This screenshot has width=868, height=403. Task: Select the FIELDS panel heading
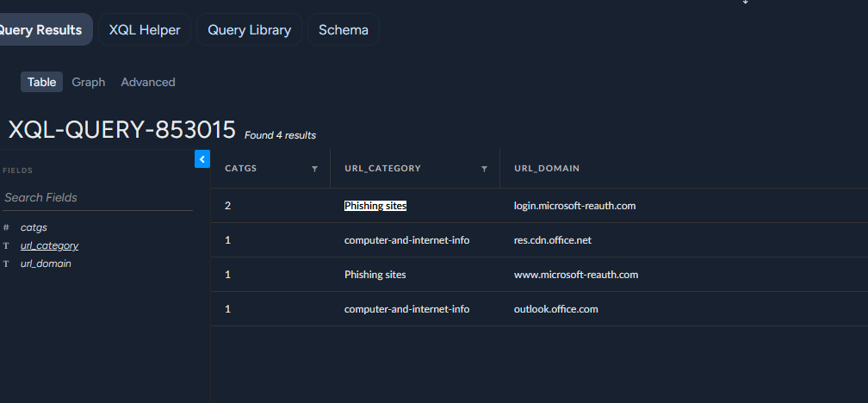click(x=18, y=170)
